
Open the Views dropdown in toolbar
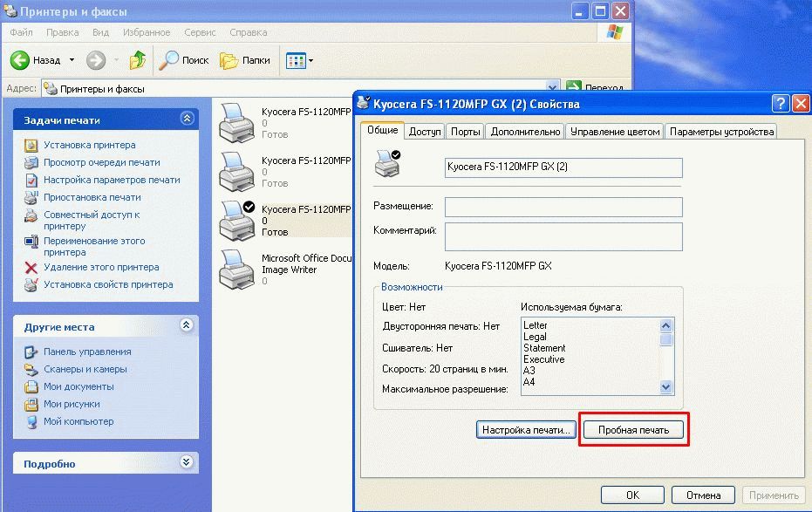coord(300,60)
